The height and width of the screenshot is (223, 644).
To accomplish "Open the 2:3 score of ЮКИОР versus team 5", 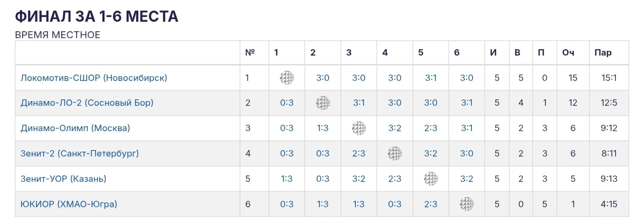I will (x=431, y=204).
